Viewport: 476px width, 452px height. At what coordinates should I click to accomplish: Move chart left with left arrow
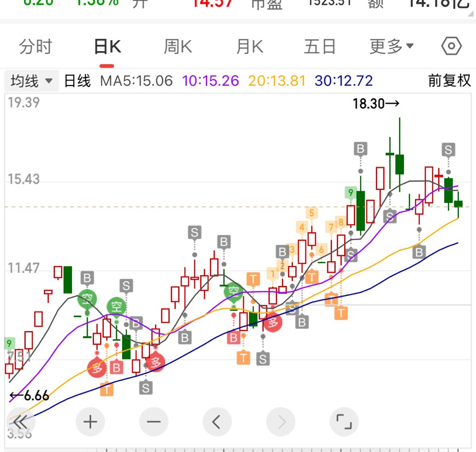pos(217,422)
